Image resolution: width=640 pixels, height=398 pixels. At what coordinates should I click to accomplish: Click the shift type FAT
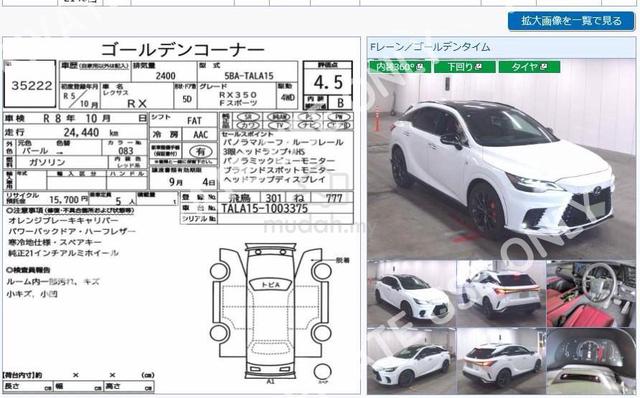(x=194, y=121)
